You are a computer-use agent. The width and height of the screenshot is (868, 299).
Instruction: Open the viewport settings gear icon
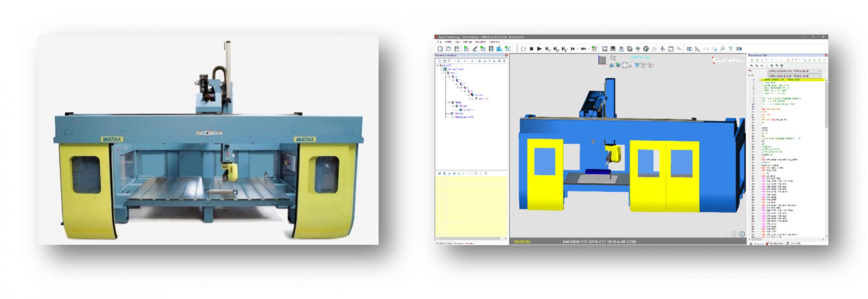tap(742, 234)
